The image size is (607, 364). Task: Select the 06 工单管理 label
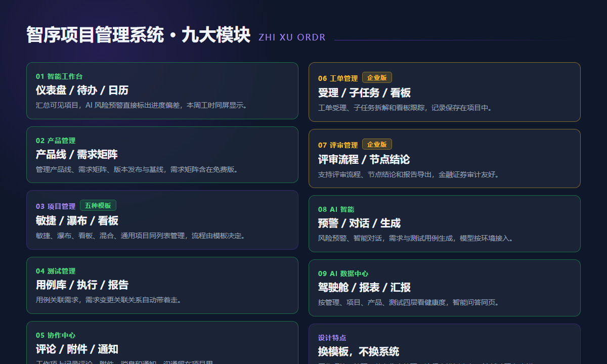(338, 78)
